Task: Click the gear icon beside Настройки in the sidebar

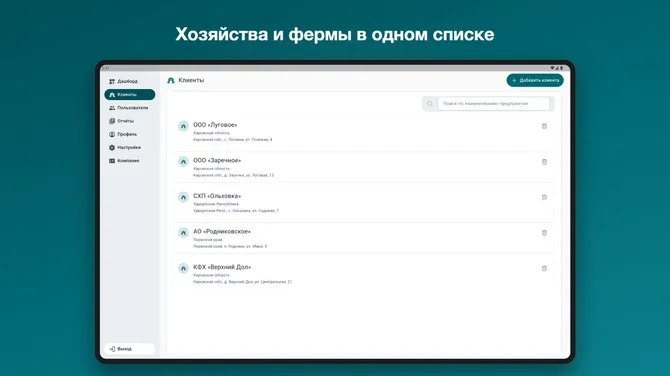Action: point(112,147)
